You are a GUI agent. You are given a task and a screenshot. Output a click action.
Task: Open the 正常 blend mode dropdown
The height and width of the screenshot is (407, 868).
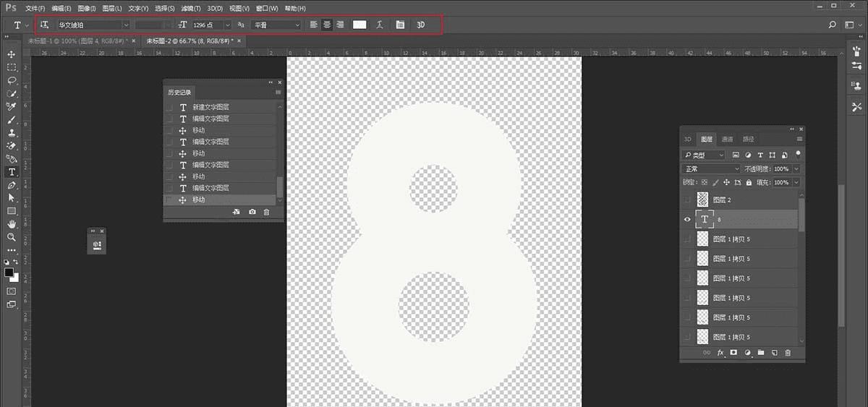712,168
